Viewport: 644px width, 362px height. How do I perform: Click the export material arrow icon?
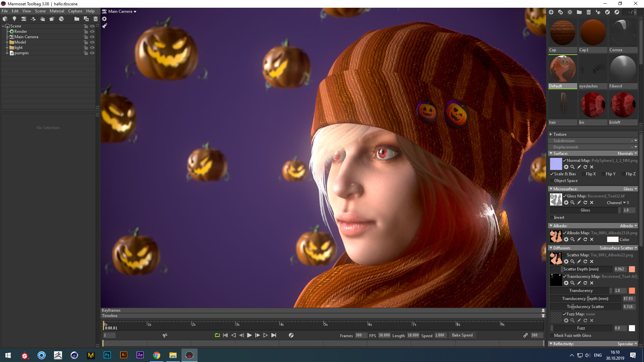[x=617, y=12]
